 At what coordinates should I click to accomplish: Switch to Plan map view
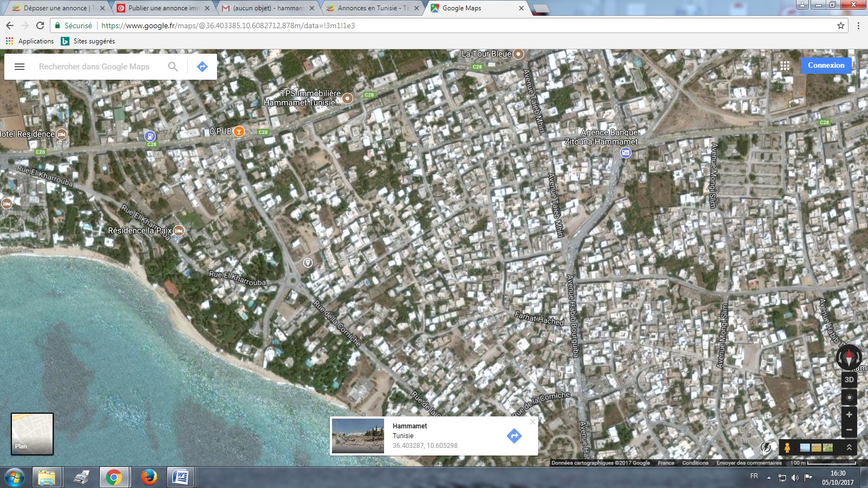33,434
